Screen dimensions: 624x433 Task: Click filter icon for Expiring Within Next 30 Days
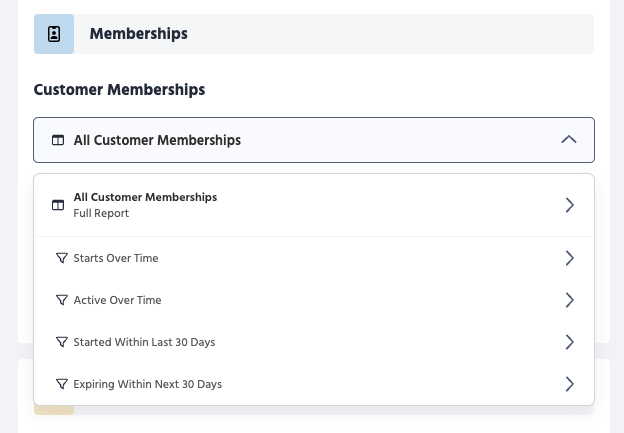pos(62,384)
